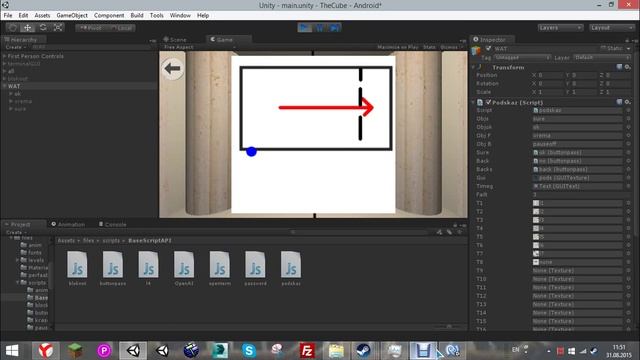Switch to the Animation tab

point(68,224)
